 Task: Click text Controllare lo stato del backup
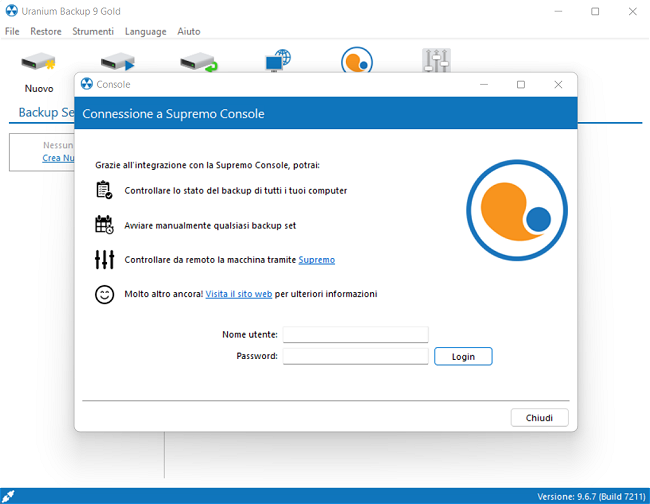click(x=235, y=191)
